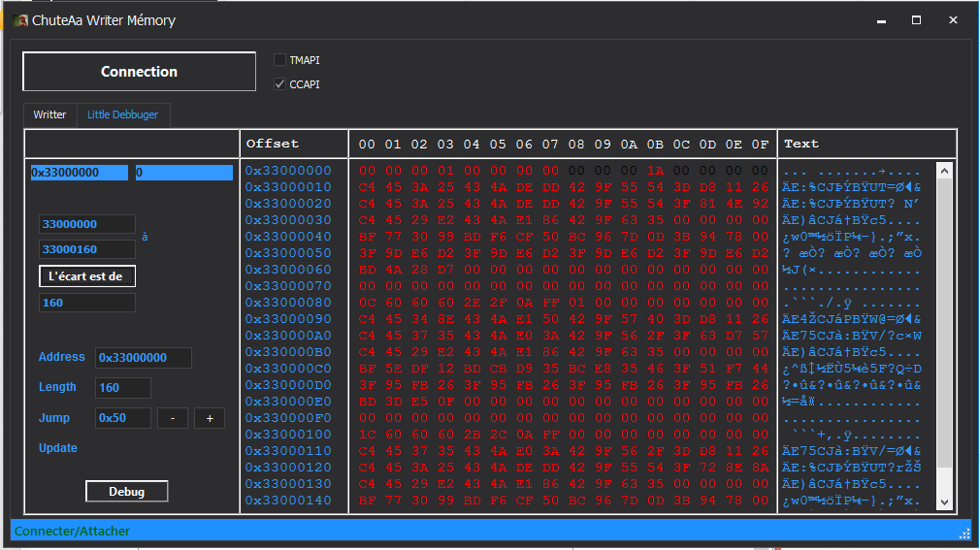Edit the Length field value 160
The width and height of the screenshot is (980, 550).
122,387
